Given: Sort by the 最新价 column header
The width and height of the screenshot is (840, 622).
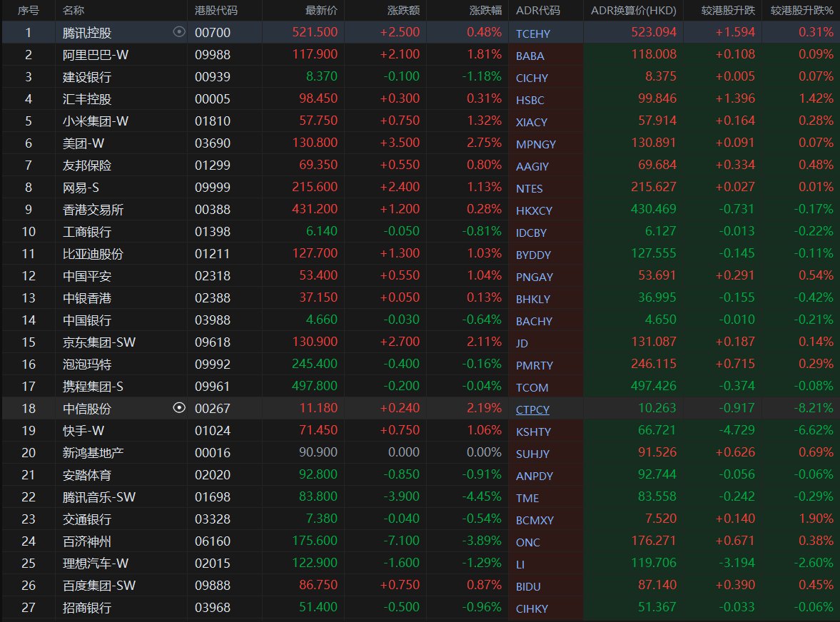Looking at the screenshot, I should click(x=320, y=11).
